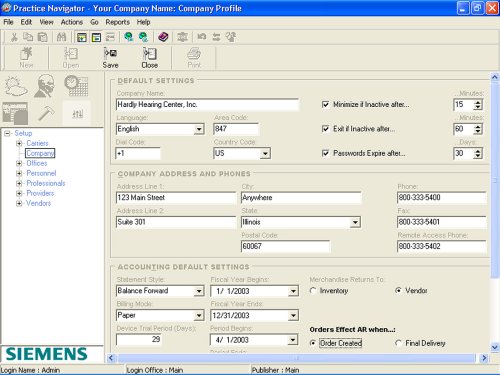Click the Passwords Expire days spinner control
The image size is (500, 375).
(478, 153)
